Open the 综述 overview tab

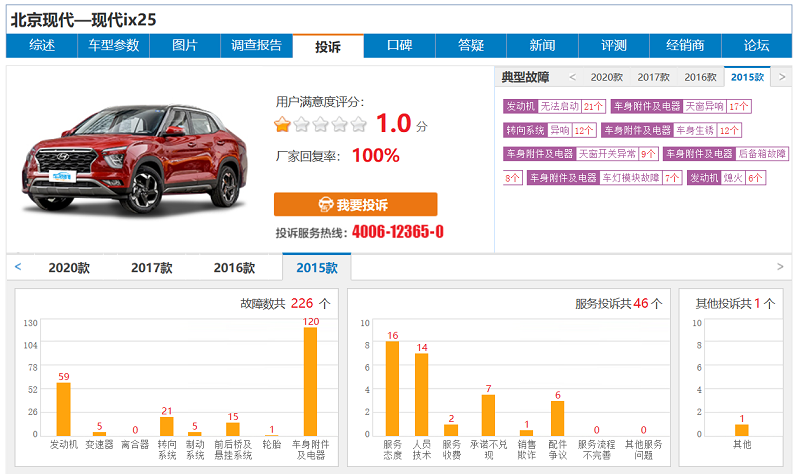pos(42,46)
